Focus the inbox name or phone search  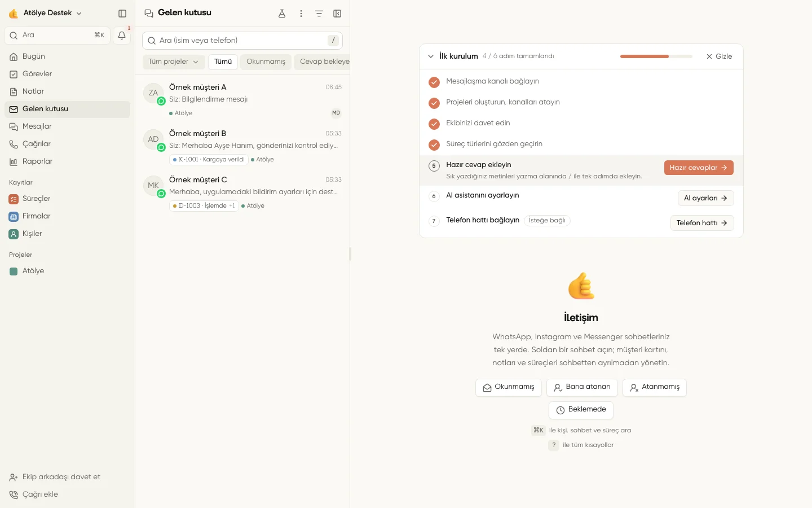tap(242, 41)
